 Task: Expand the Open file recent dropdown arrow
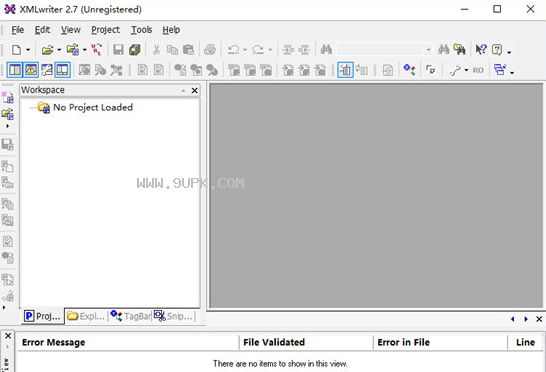click(x=59, y=50)
